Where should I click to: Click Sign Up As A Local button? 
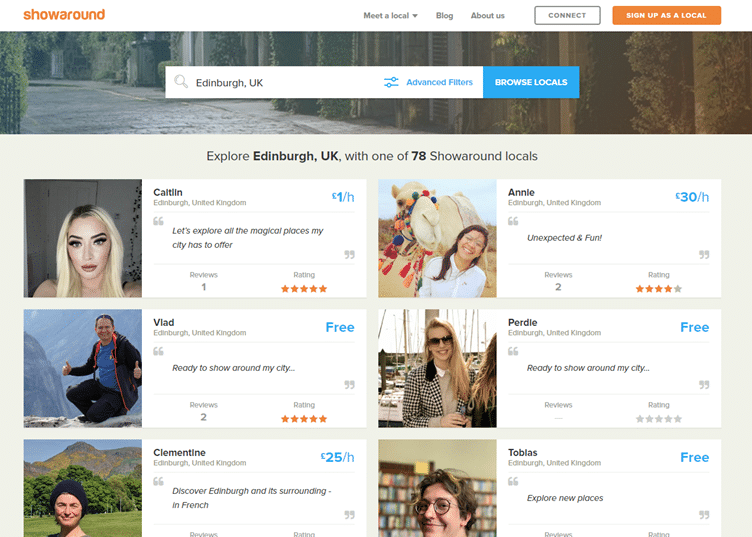click(x=666, y=15)
